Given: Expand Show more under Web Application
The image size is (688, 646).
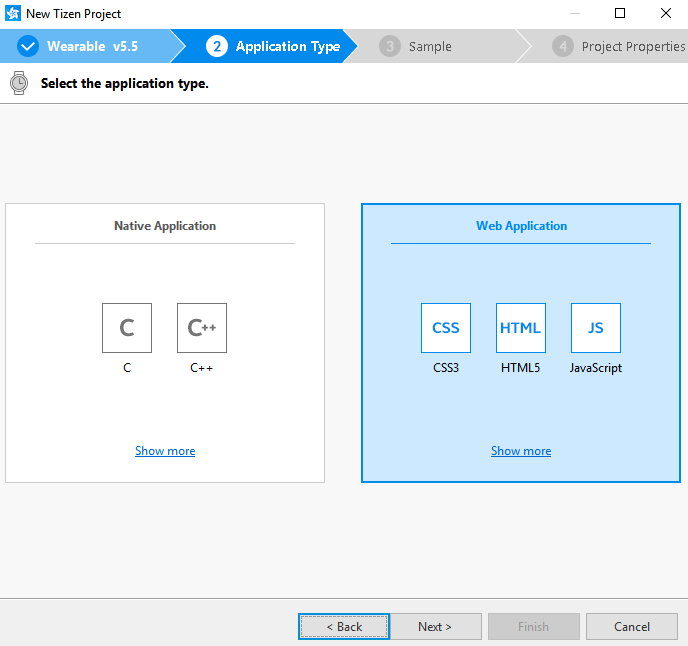Looking at the screenshot, I should 521,451.
